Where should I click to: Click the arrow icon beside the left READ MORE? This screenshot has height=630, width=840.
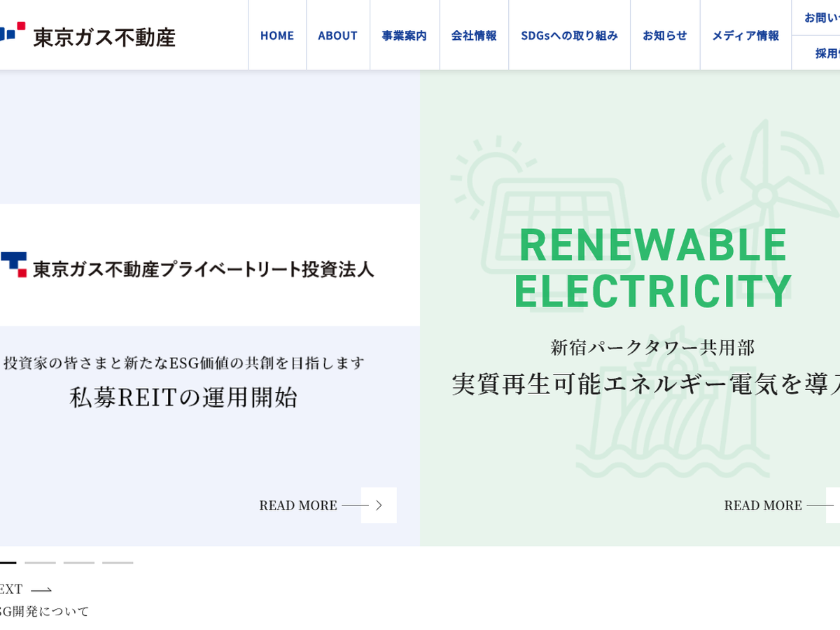tap(379, 505)
